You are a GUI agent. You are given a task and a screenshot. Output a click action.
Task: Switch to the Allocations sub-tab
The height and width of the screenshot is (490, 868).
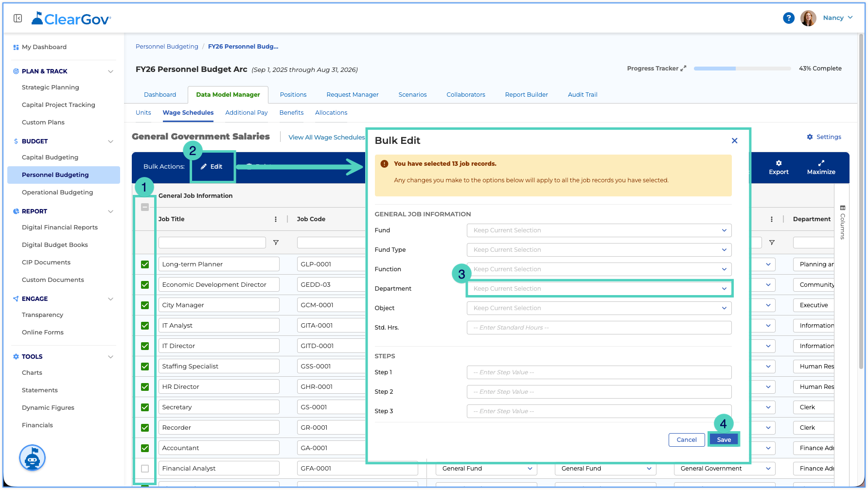331,113
